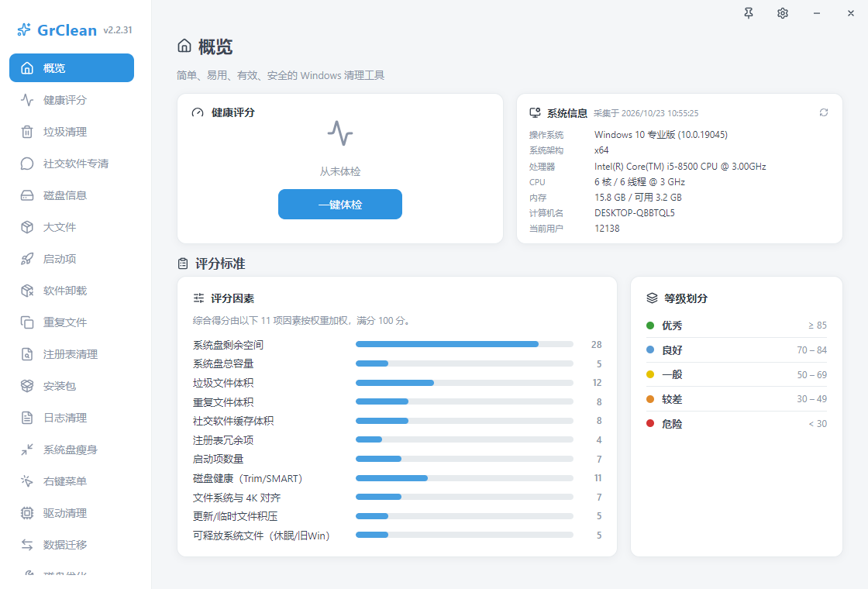Click the x64 architecture value
868x589 pixels.
point(601,150)
